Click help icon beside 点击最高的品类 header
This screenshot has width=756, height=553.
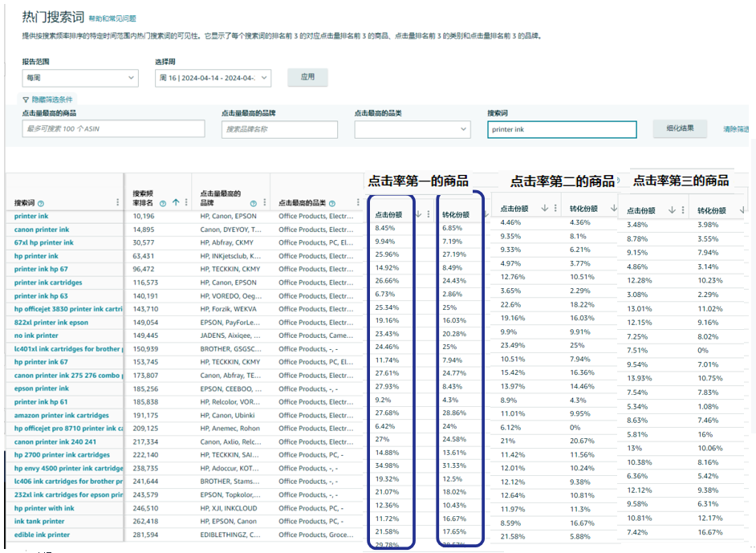(x=332, y=203)
